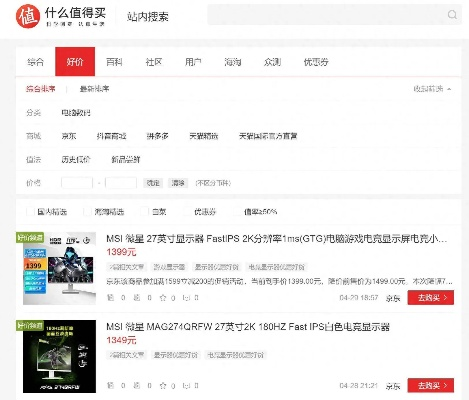Tick the 白菜 checkbox
This screenshot has height=400, width=469.
pyautogui.click(x=144, y=211)
